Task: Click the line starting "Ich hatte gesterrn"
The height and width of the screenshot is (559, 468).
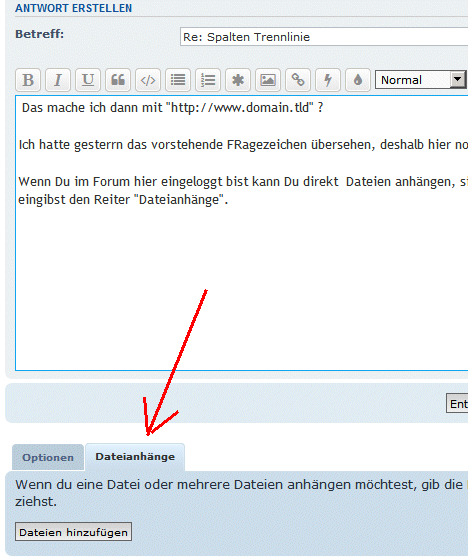Action: click(243, 145)
